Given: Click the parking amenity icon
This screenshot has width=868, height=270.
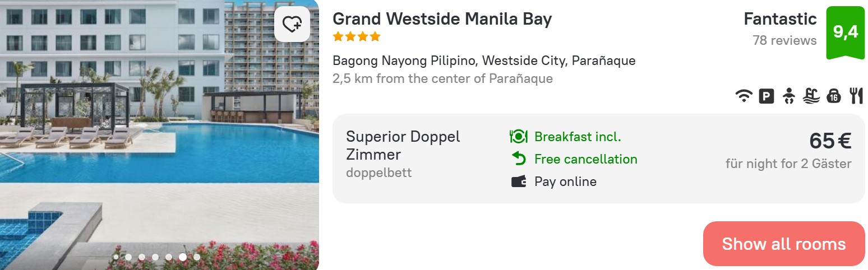Looking at the screenshot, I should [766, 96].
